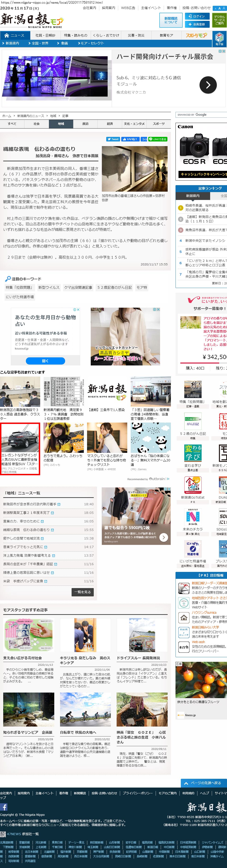Open the 新潟県GoToEat banner icon
This screenshot has width=227, height=868.
pos(193,485)
